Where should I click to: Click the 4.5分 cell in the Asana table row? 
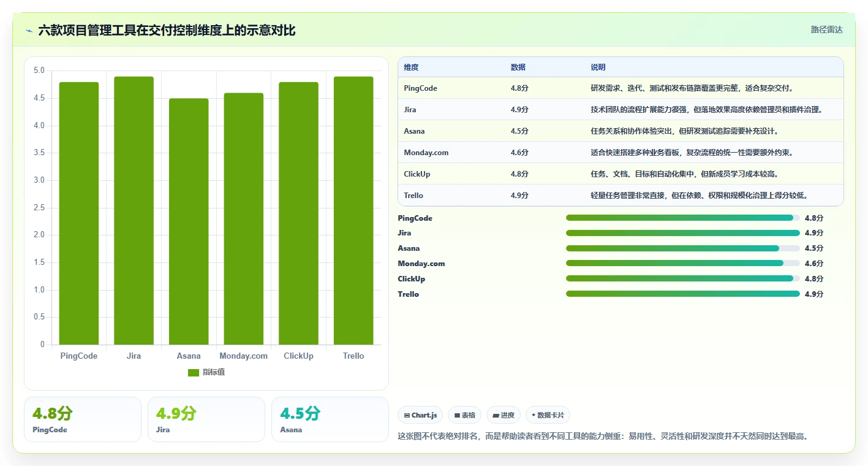coord(519,131)
